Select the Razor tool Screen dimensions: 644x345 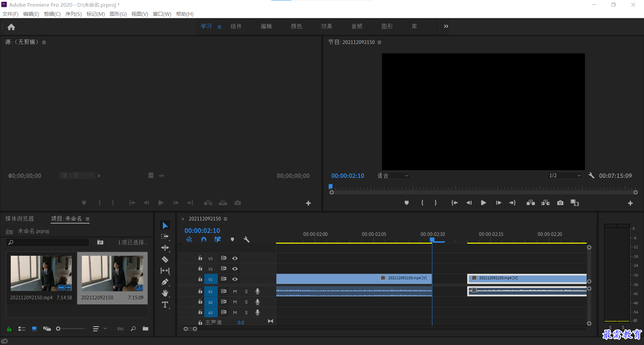pyautogui.click(x=165, y=259)
